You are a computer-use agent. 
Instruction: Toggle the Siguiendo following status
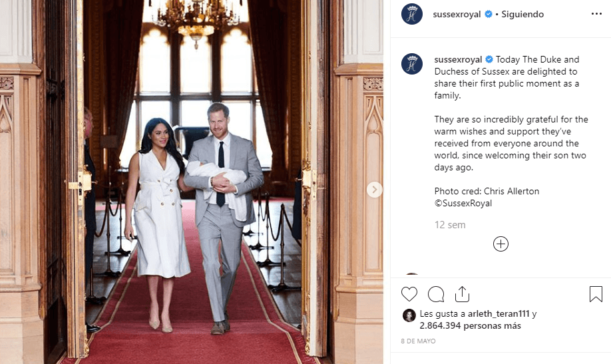tap(522, 15)
